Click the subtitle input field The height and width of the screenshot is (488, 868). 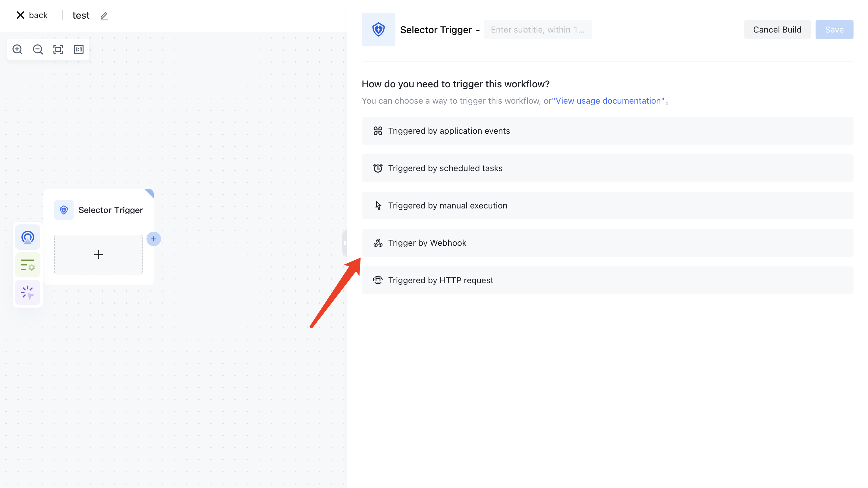coord(538,30)
